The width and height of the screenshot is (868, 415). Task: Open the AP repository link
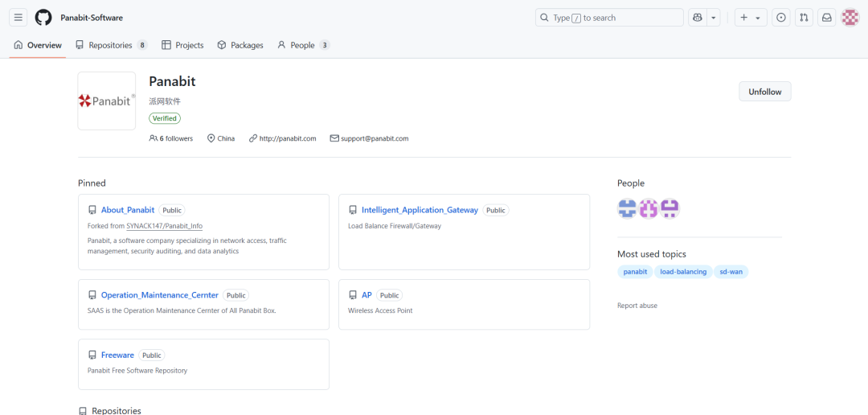(366, 295)
